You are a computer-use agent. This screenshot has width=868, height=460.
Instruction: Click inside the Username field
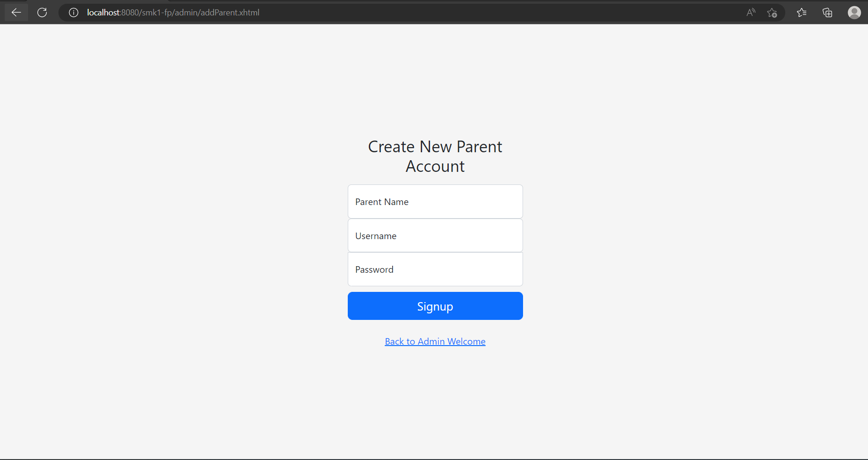435,235
